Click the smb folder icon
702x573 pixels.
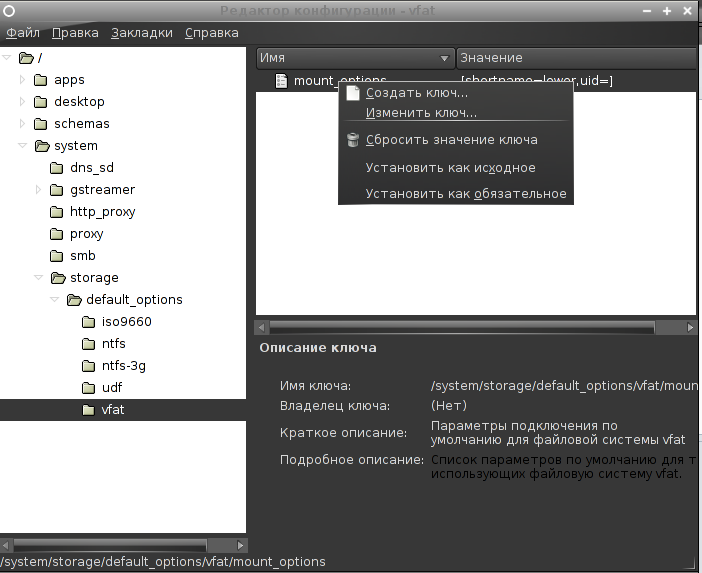click(x=56, y=256)
